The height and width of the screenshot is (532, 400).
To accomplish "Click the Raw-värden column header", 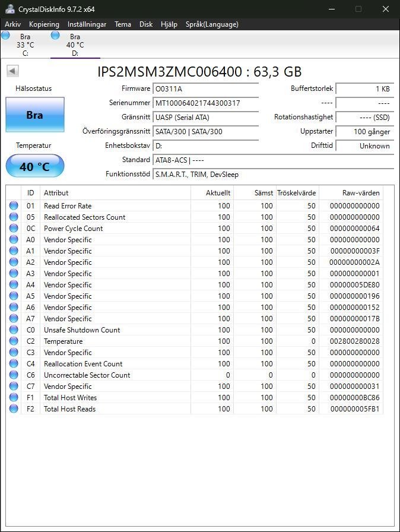I will coord(360,193).
